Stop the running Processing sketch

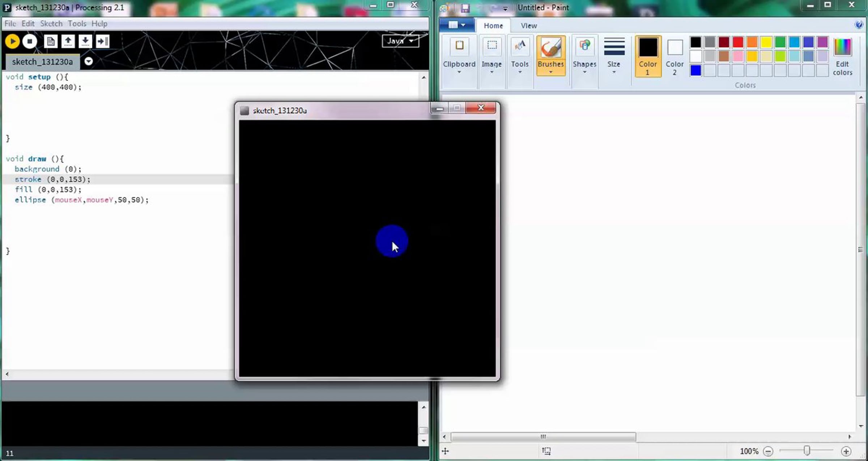[30, 41]
